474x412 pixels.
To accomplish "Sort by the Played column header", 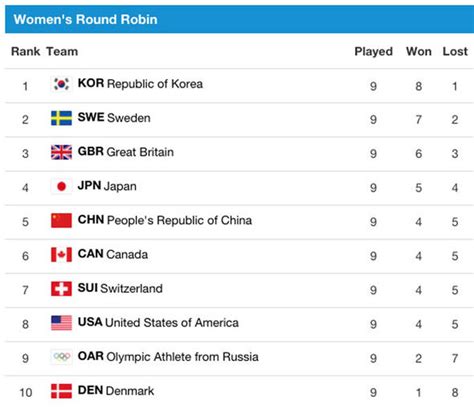I will (373, 52).
